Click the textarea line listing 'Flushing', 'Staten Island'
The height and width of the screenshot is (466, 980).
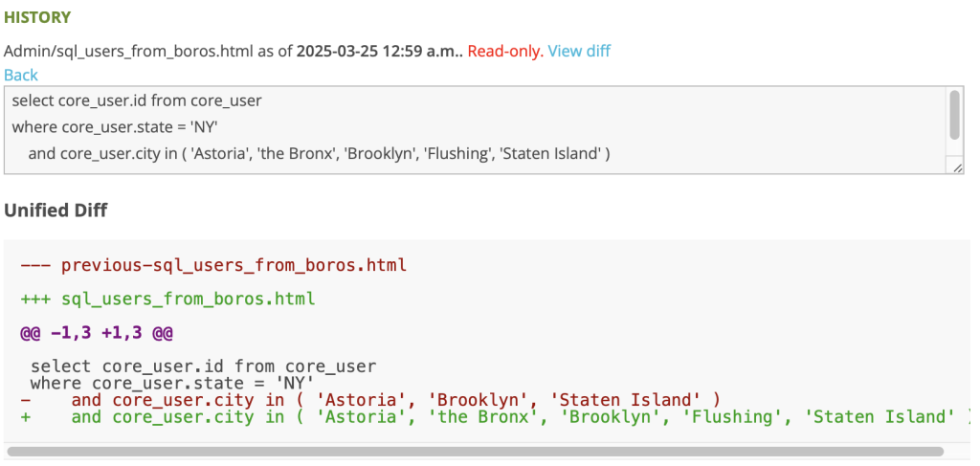pos(320,153)
